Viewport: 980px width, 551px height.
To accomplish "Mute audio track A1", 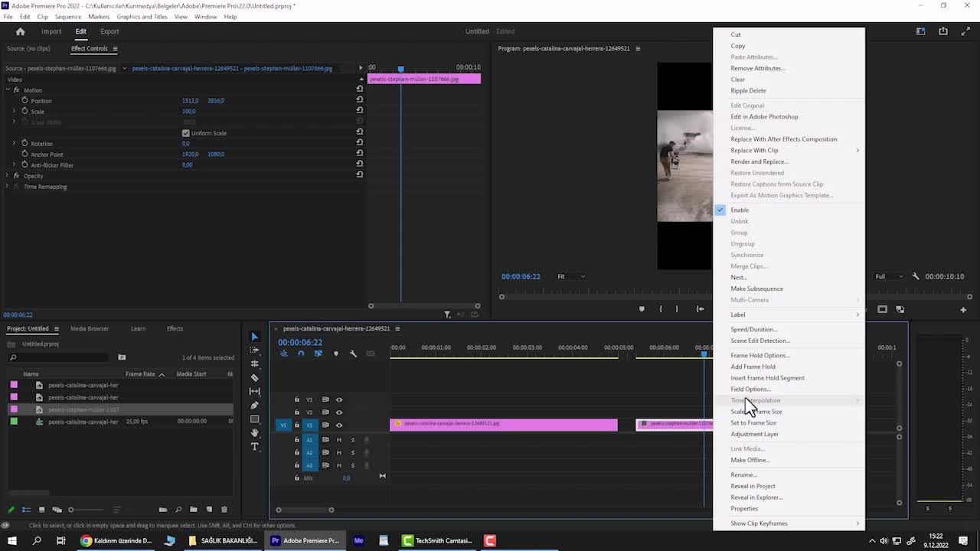I will tap(338, 439).
